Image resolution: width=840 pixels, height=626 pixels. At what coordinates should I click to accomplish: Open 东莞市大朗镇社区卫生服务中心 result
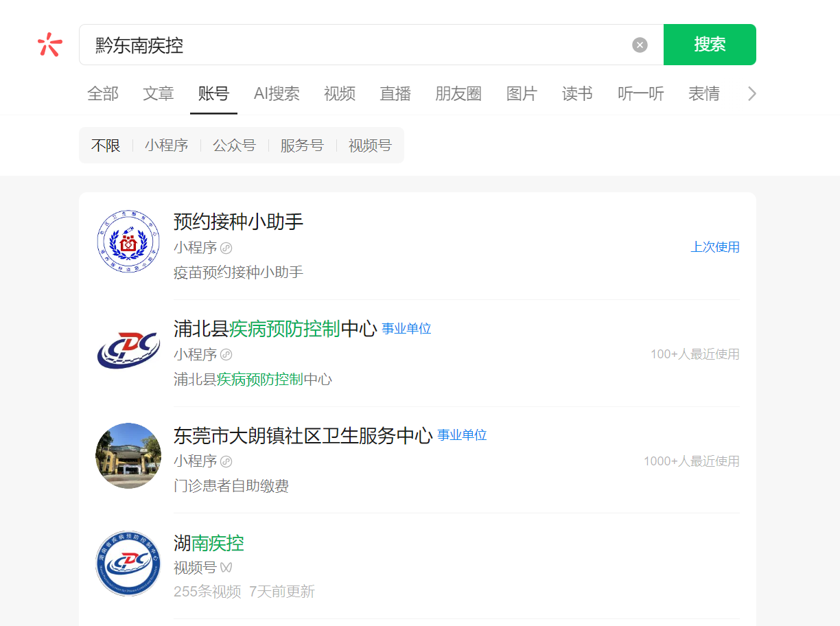click(303, 436)
